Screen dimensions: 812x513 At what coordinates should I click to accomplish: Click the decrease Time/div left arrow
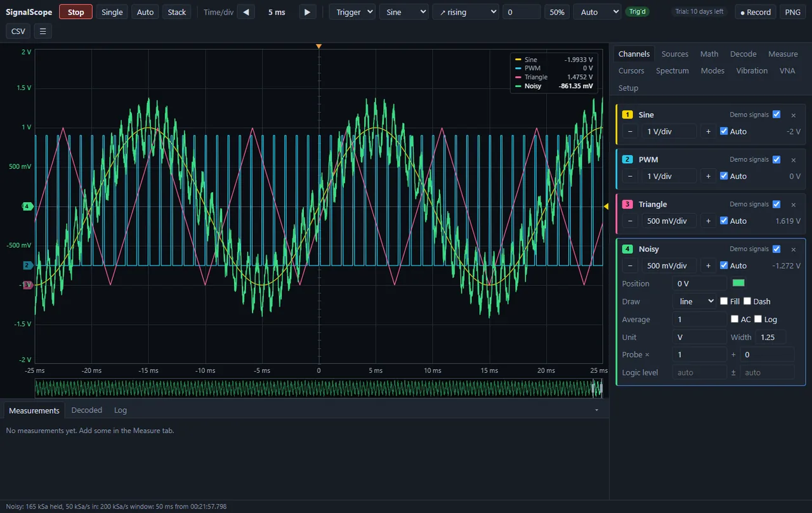(x=246, y=12)
